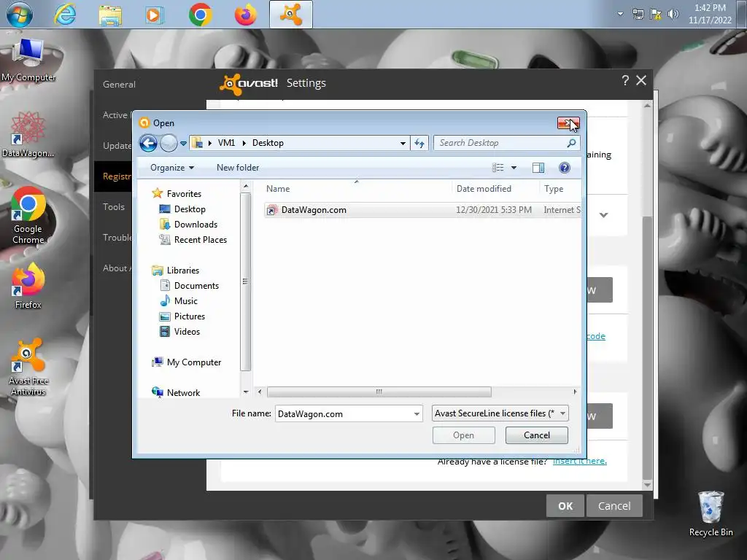Open Windows Explorer from the taskbar

(x=110, y=15)
